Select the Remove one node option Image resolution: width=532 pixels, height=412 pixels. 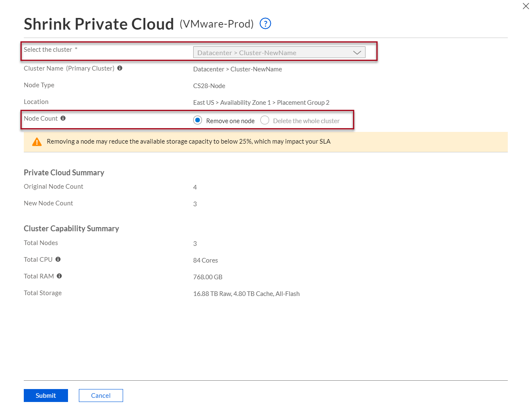[x=197, y=120]
